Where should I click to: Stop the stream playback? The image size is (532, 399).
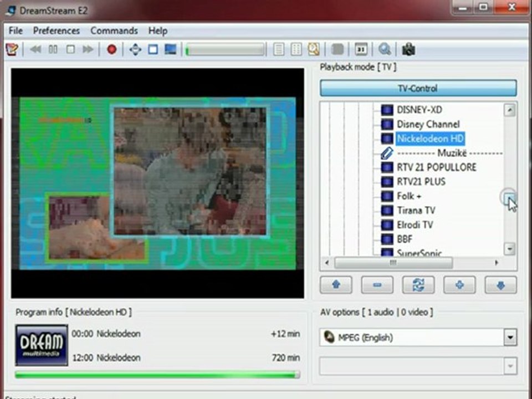tap(70, 49)
